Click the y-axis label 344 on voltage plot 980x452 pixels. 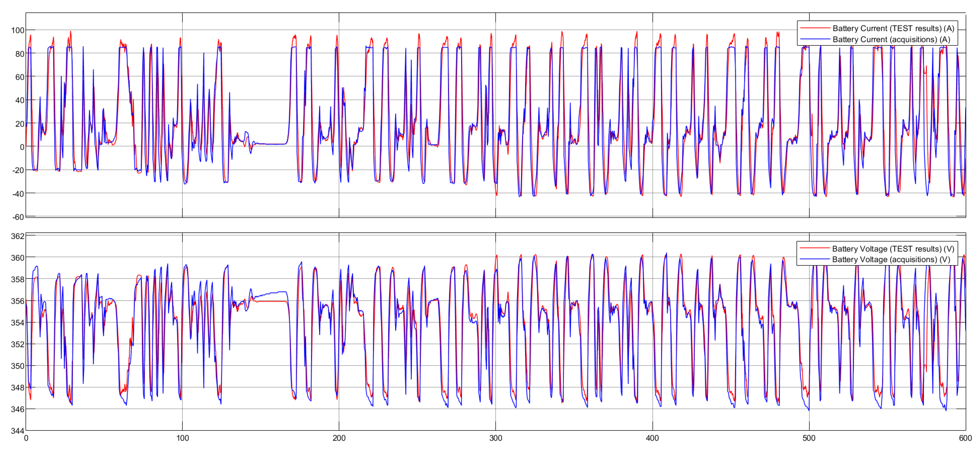(18, 431)
